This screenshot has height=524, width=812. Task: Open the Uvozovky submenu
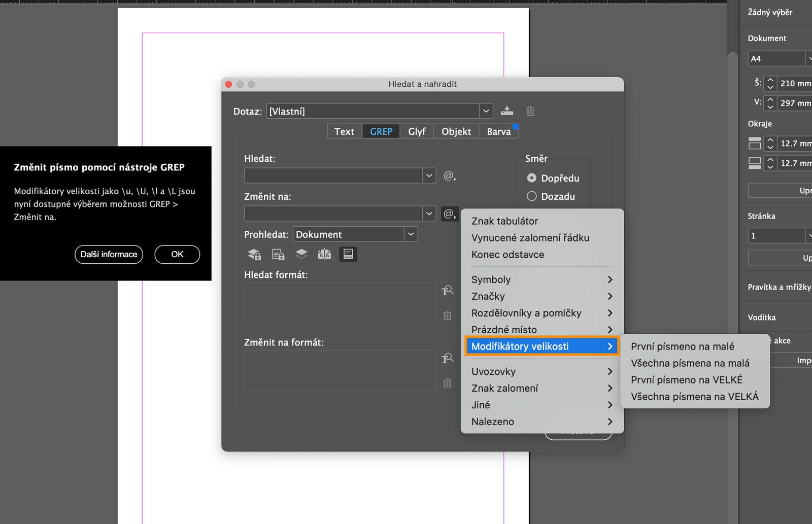[x=542, y=371]
